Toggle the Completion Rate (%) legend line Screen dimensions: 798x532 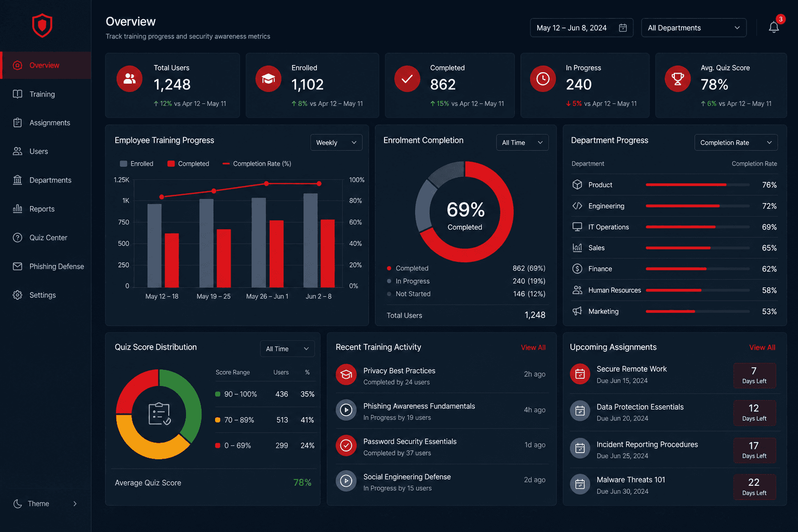257,164
